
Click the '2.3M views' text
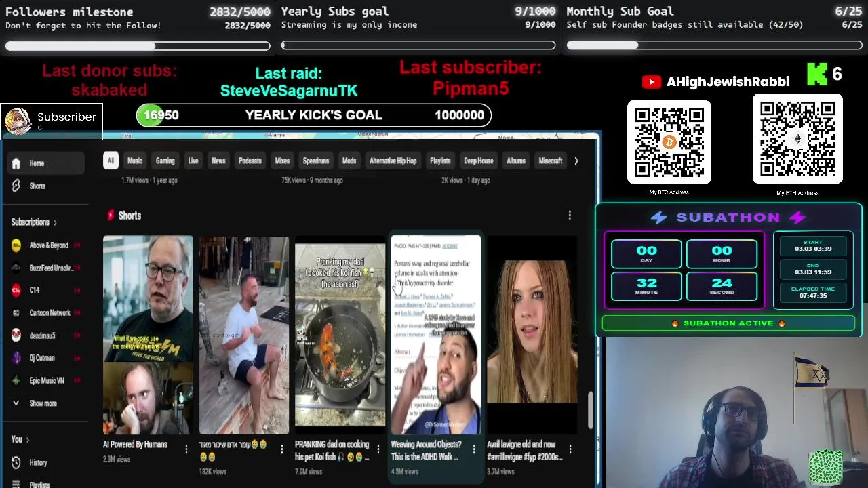coord(117,460)
